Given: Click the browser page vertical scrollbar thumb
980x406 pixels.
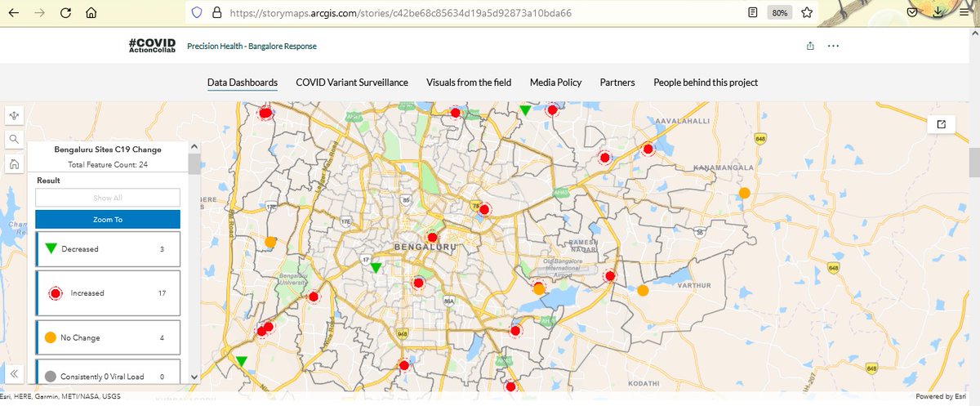Looking at the screenshot, I should point(973,163).
